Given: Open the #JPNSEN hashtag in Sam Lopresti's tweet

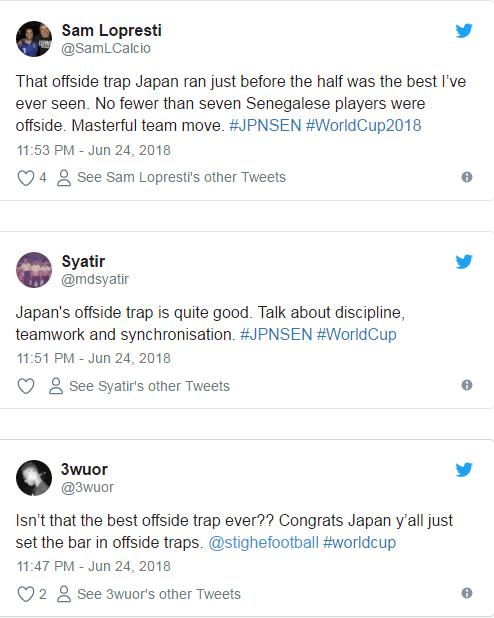Looking at the screenshot, I should coord(265,126).
